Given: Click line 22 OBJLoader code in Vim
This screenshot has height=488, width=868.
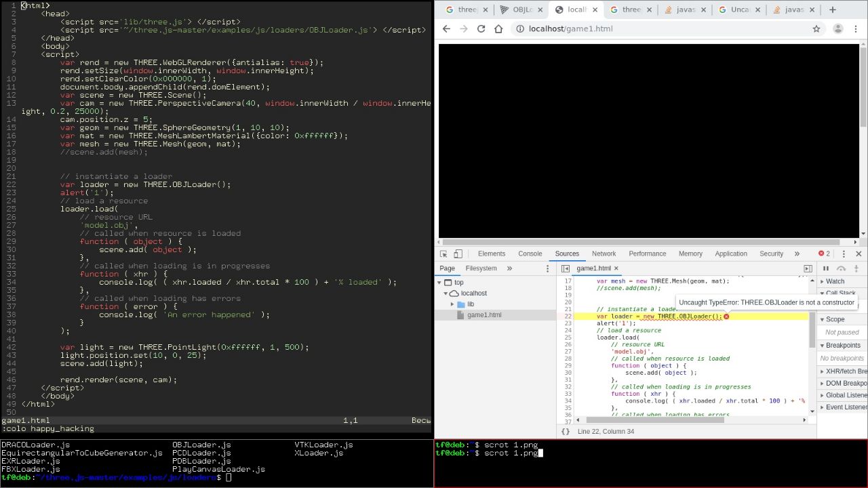Looking at the screenshot, I should pyautogui.click(x=145, y=184).
